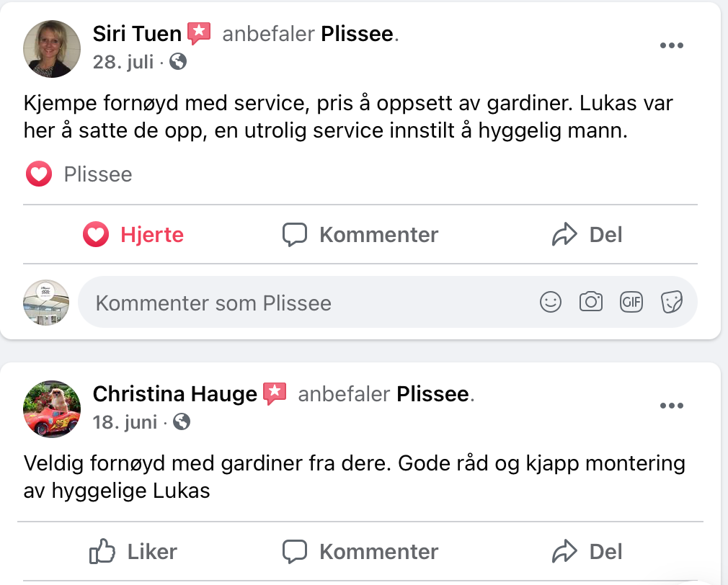Click the camera icon to attach photo
Image resolution: width=728 pixels, height=585 pixels.
tap(591, 303)
